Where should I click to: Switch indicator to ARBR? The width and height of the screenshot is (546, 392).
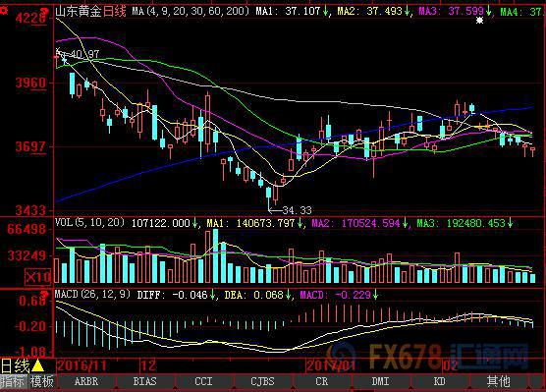[x=86, y=381]
